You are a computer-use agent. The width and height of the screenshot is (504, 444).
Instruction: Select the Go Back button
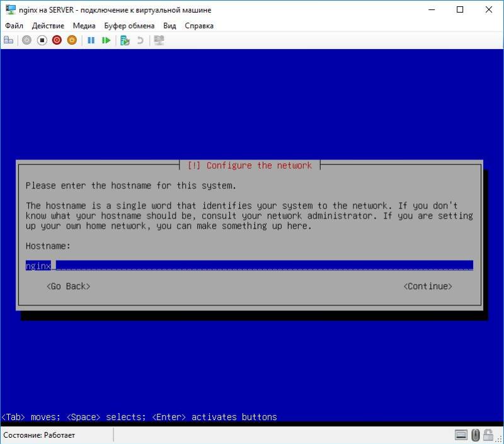[x=68, y=286]
